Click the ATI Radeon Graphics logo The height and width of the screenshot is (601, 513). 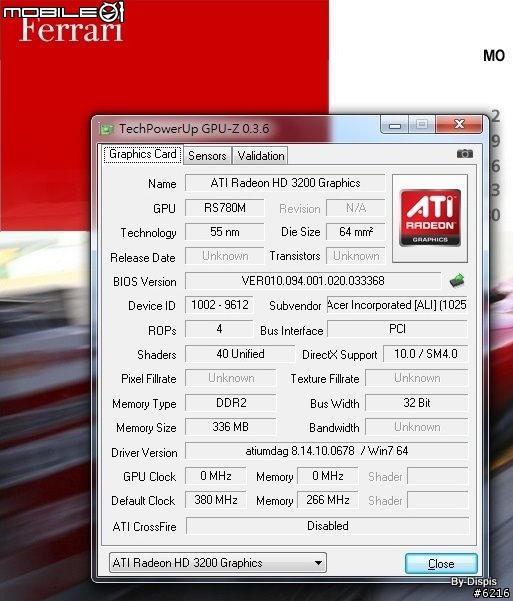coord(430,218)
